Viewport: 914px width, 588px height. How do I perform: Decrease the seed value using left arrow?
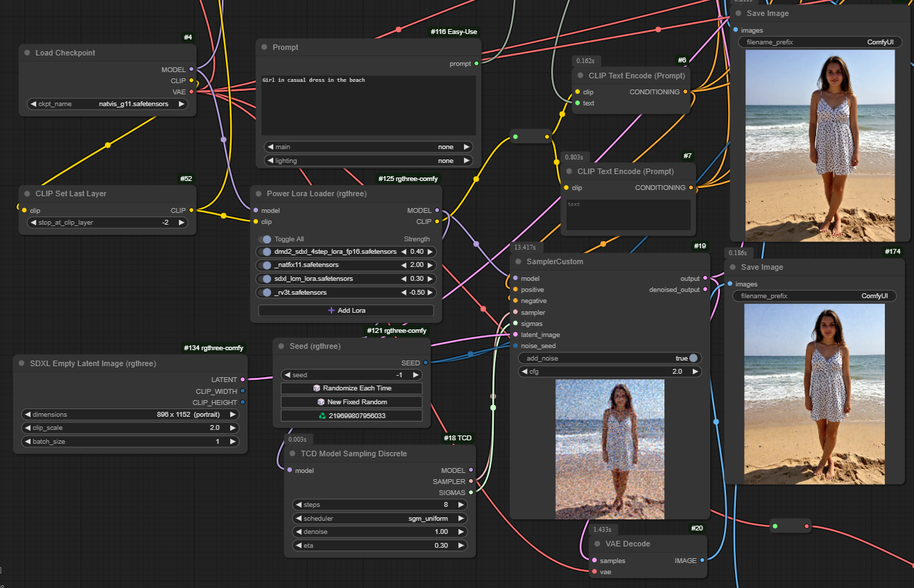pos(287,375)
